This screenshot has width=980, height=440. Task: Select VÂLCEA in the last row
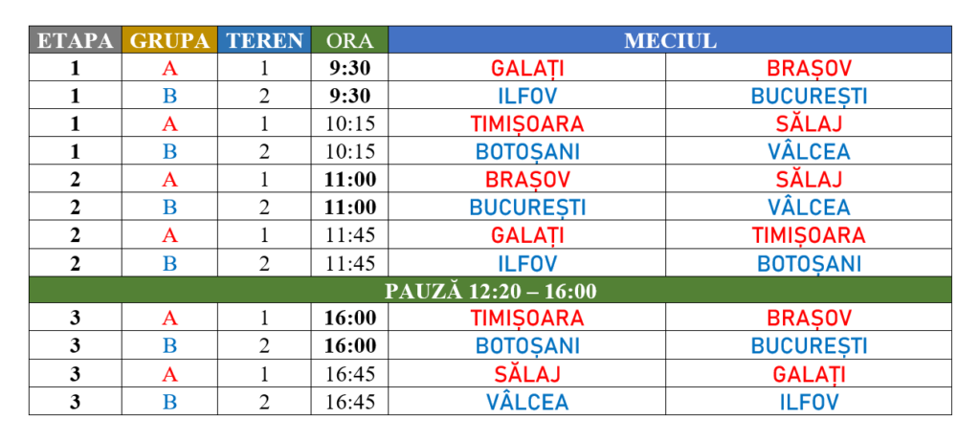point(527,401)
